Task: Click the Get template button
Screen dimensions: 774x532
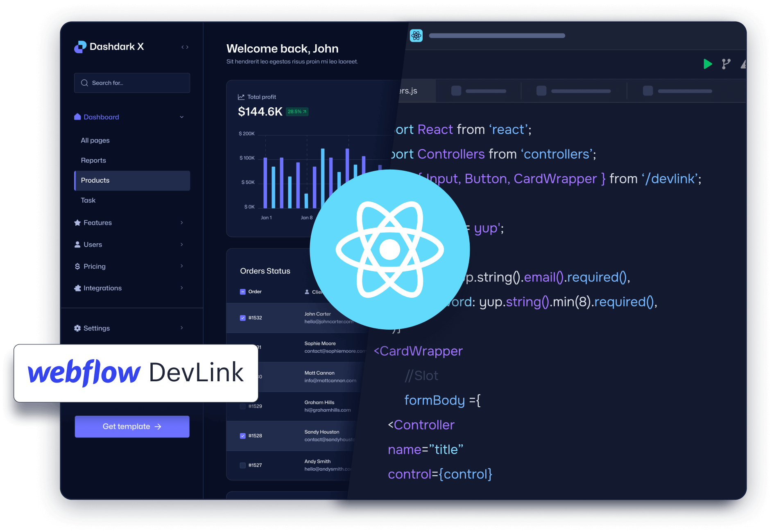Action: (x=132, y=426)
